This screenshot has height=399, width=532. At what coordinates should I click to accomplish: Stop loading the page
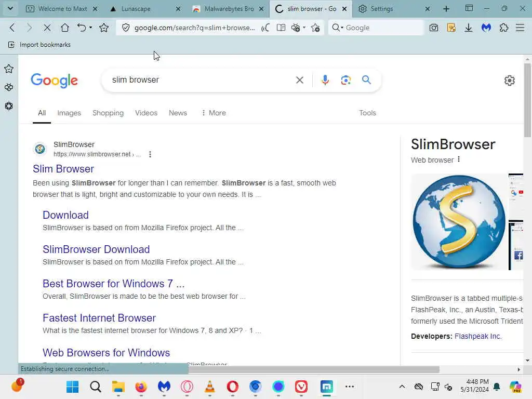[x=47, y=28]
